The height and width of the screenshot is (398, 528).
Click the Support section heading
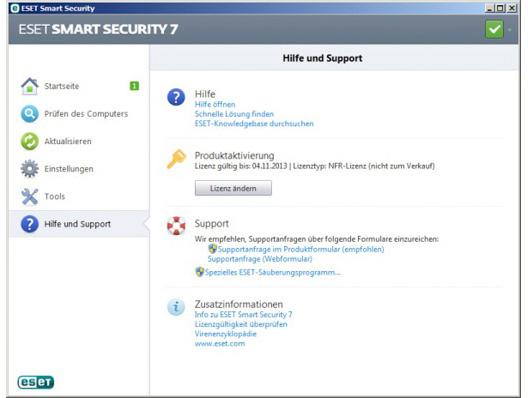(211, 224)
